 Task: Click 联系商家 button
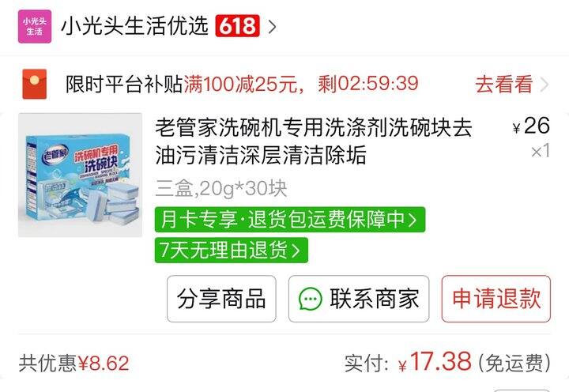(x=359, y=299)
